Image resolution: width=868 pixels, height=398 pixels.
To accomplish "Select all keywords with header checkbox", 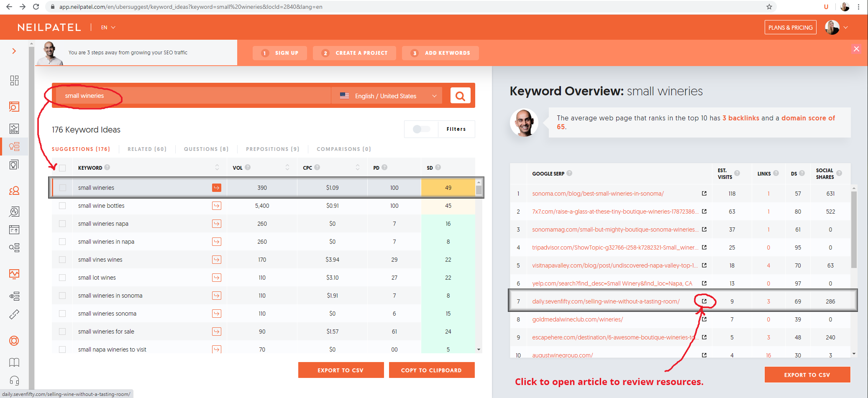I will [62, 168].
